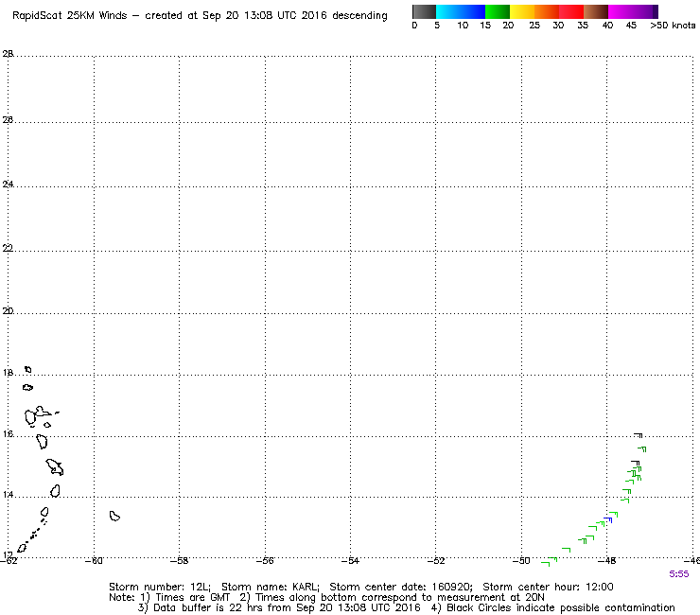Viewport: 700px width, 615px height.
Task: Click the gray 0-5 knots color swatch
Action: pyautogui.click(x=424, y=11)
